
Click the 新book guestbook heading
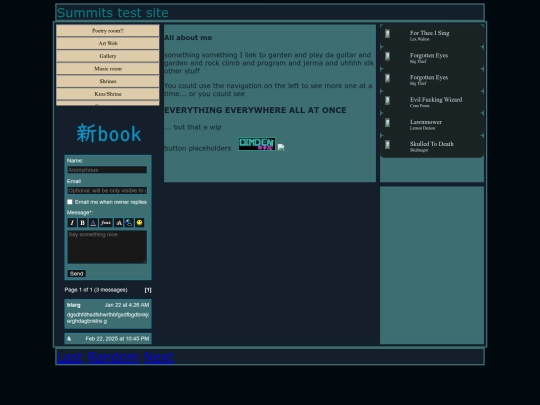click(109, 134)
